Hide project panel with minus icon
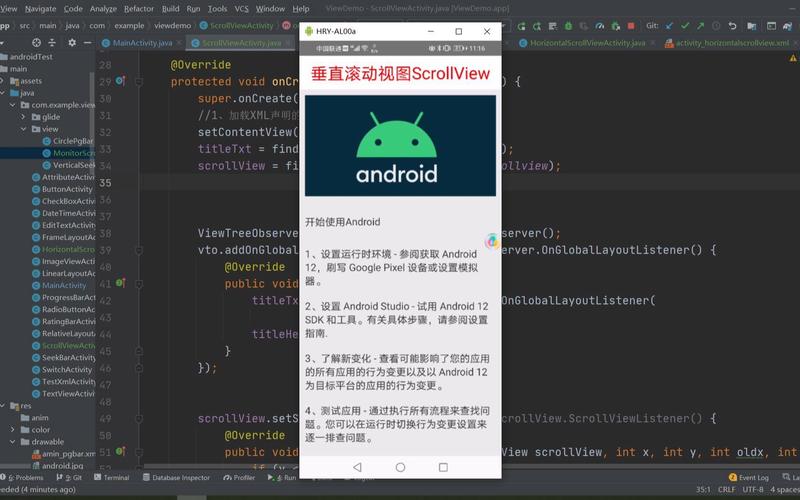This screenshot has height=500, width=800. pos(87,42)
